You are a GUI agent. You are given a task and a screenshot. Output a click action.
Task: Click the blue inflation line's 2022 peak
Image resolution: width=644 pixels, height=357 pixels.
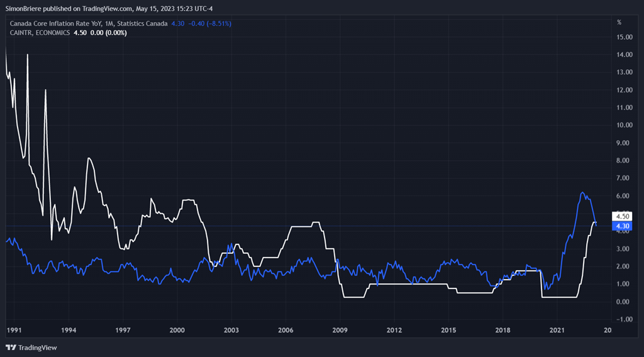pos(582,193)
